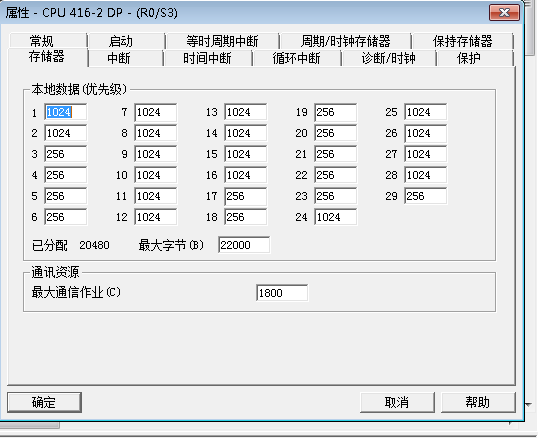Click priority 24 local data field
538x438 pixels.
tap(335, 217)
